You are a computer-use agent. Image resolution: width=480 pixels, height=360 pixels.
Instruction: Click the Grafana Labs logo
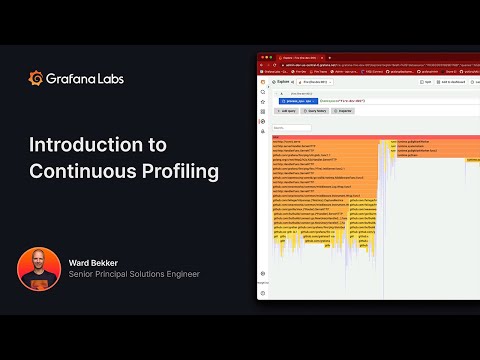(76, 79)
